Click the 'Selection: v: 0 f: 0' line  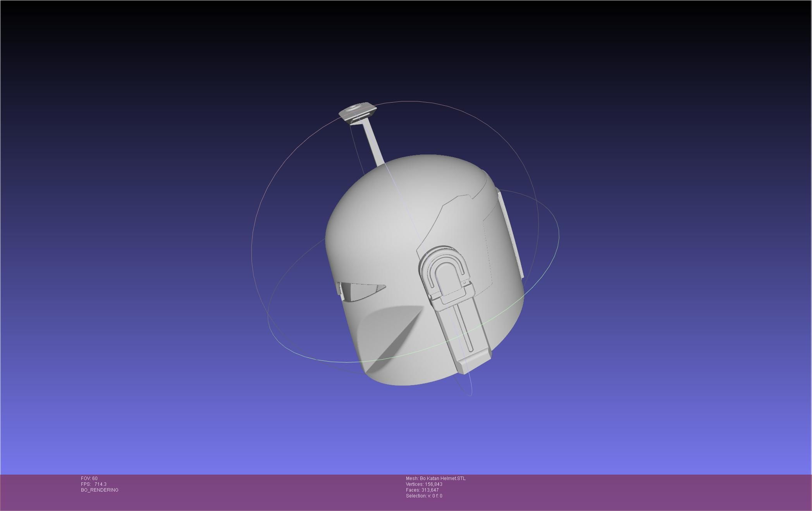coord(424,496)
